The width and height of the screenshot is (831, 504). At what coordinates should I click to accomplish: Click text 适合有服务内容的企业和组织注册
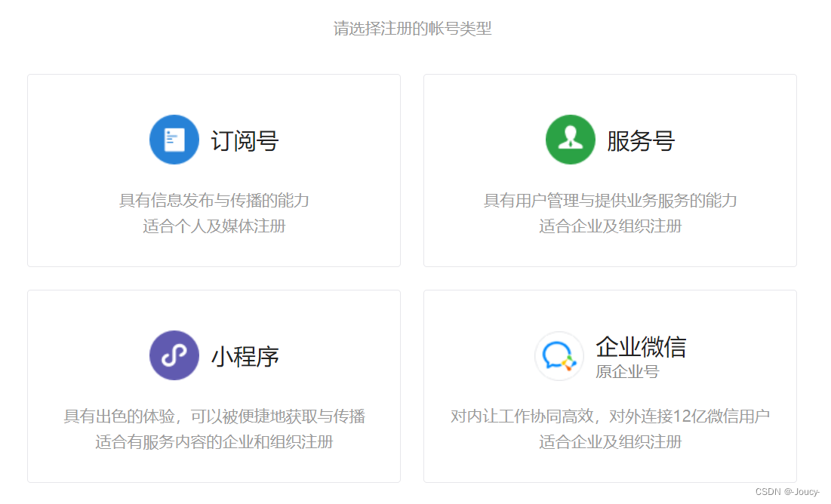coord(214,442)
